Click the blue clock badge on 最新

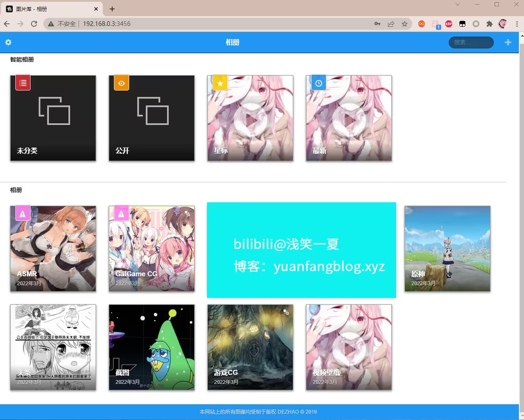click(318, 83)
